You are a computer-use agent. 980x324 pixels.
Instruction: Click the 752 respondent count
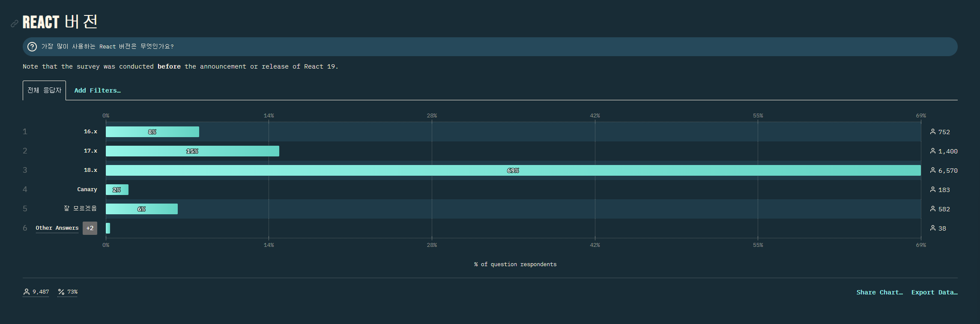point(944,132)
